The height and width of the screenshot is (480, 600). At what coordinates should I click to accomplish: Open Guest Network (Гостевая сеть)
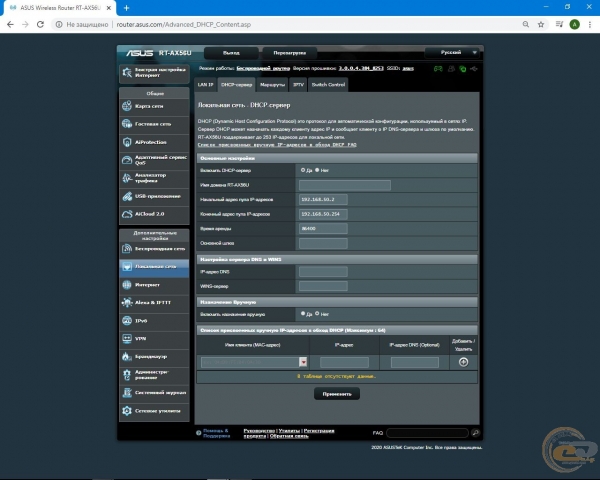pos(154,124)
